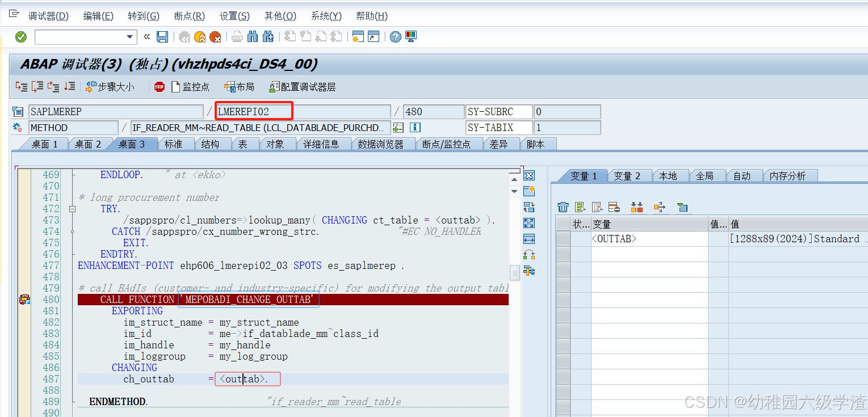
Task: Click the 布局 button
Action: [239, 87]
